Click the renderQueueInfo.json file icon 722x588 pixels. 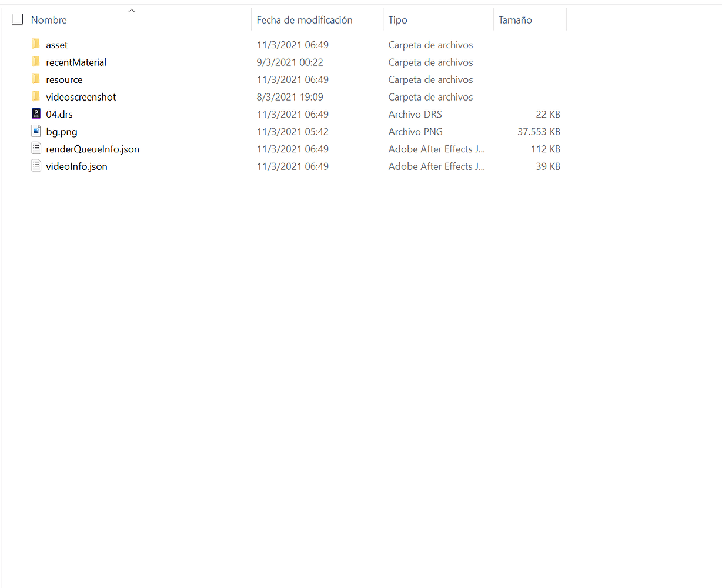(x=36, y=149)
